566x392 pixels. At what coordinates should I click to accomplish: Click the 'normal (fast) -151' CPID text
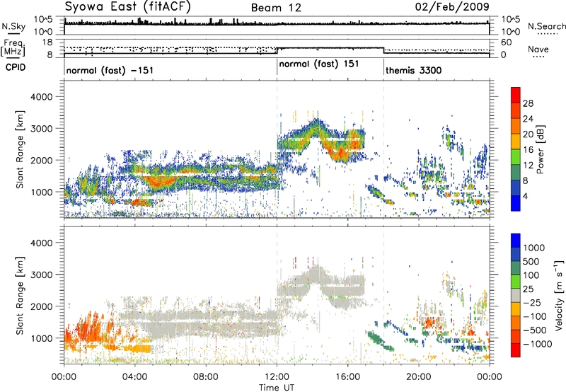point(110,70)
